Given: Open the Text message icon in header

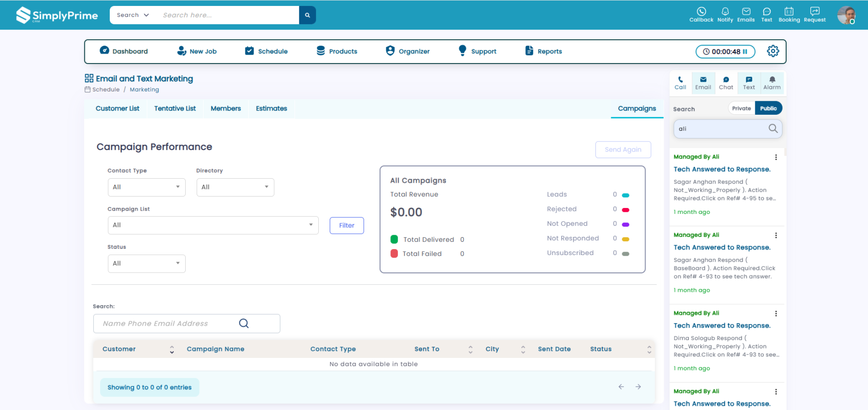Looking at the screenshot, I should click(x=767, y=15).
